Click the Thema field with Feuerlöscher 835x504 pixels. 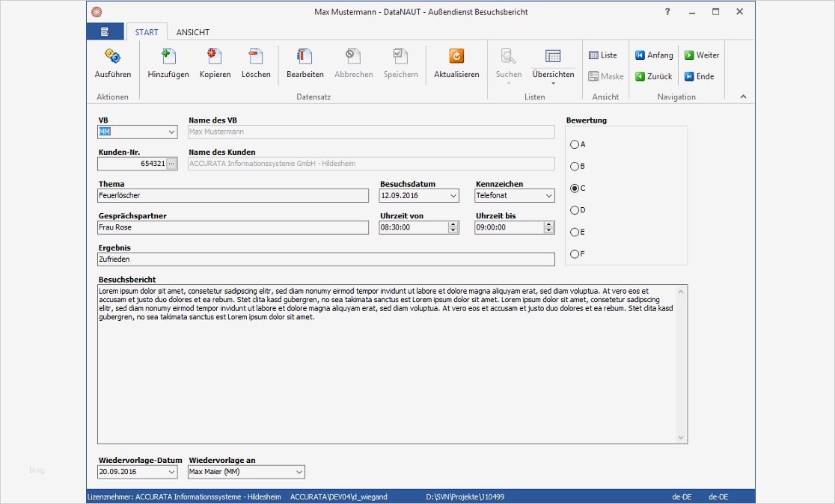(233, 195)
